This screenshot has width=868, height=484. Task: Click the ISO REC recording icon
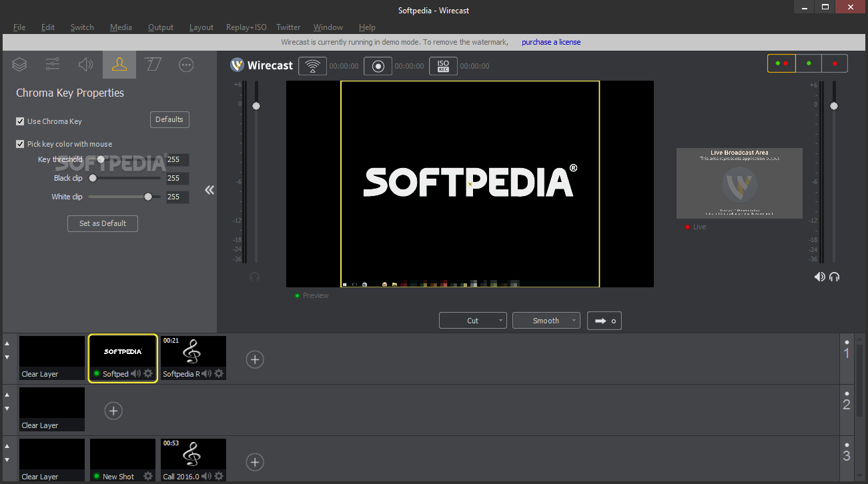443,66
